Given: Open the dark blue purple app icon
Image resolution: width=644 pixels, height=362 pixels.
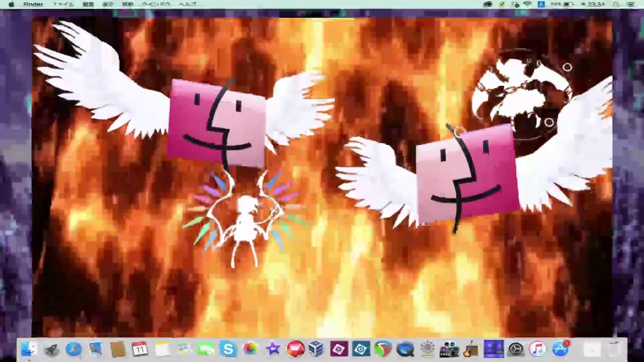Looking at the screenshot, I should pyautogui.click(x=494, y=349).
